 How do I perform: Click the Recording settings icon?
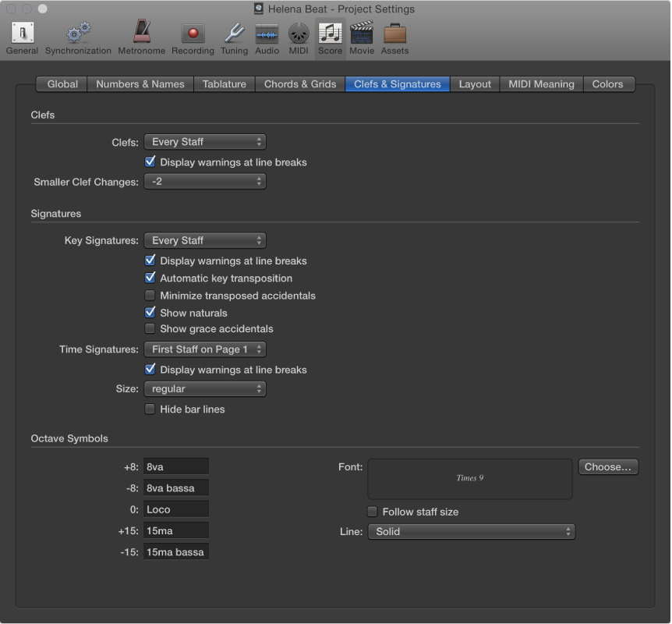[193, 31]
